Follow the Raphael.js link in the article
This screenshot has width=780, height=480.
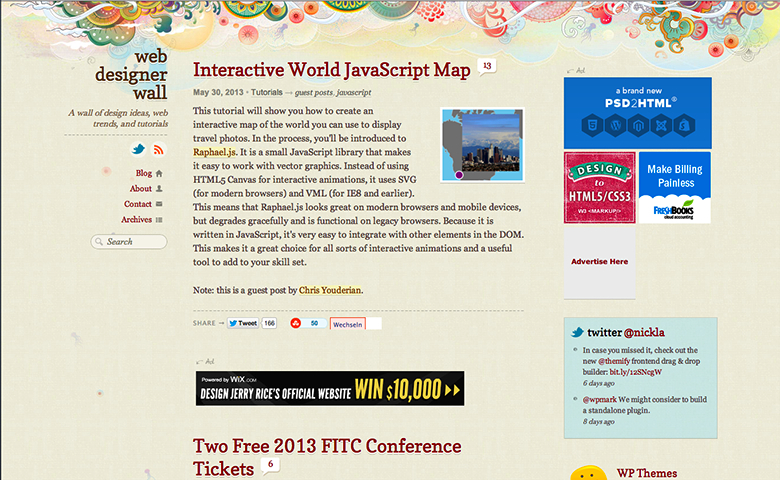tap(214, 152)
